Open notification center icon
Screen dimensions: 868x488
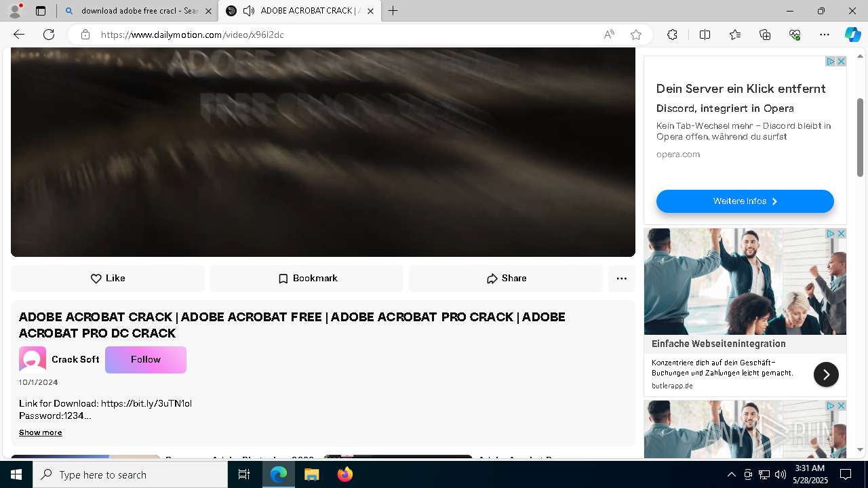coord(846,474)
